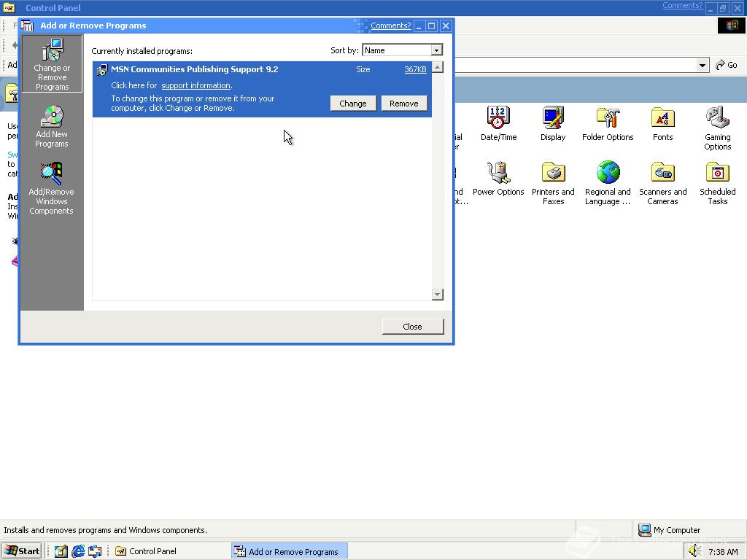Viewport: 747px width, 560px height.
Task: Open Scheduled Tasks in Control Panel
Action: coord(718,183)
